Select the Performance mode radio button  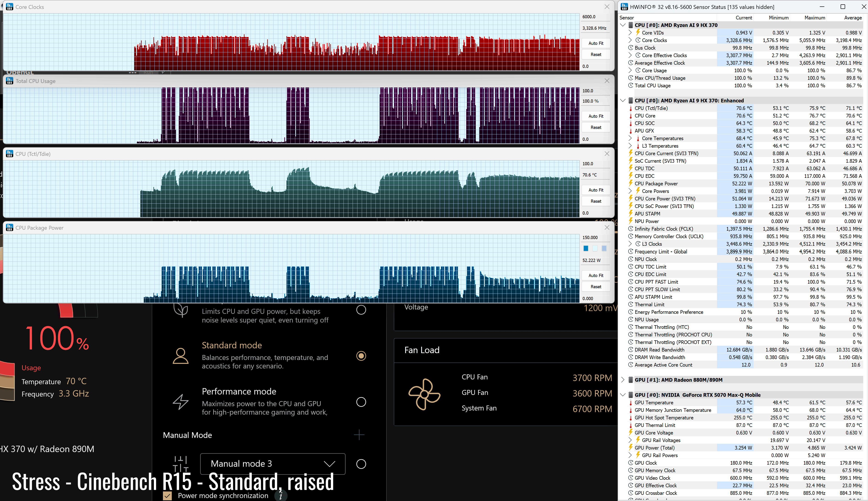[x=361, y=402]
